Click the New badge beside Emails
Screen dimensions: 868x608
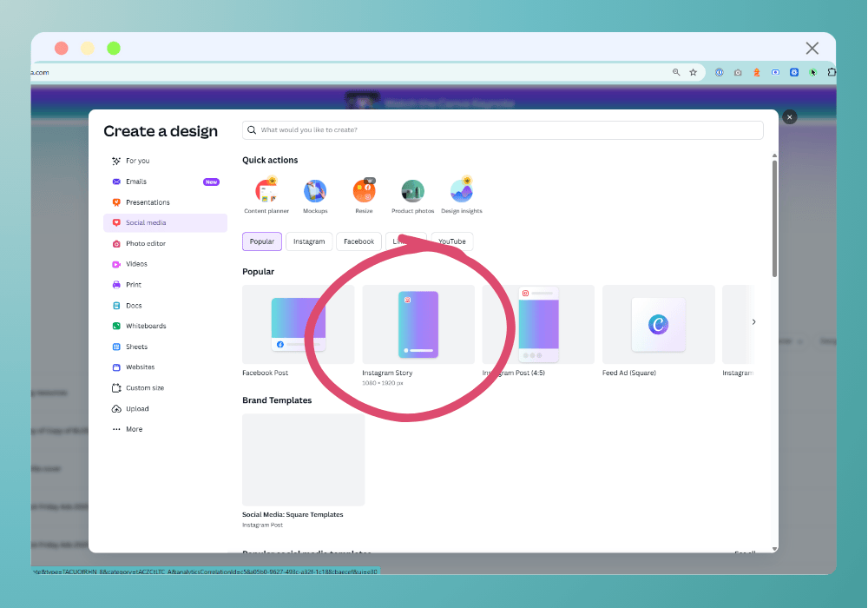point(211,182)
